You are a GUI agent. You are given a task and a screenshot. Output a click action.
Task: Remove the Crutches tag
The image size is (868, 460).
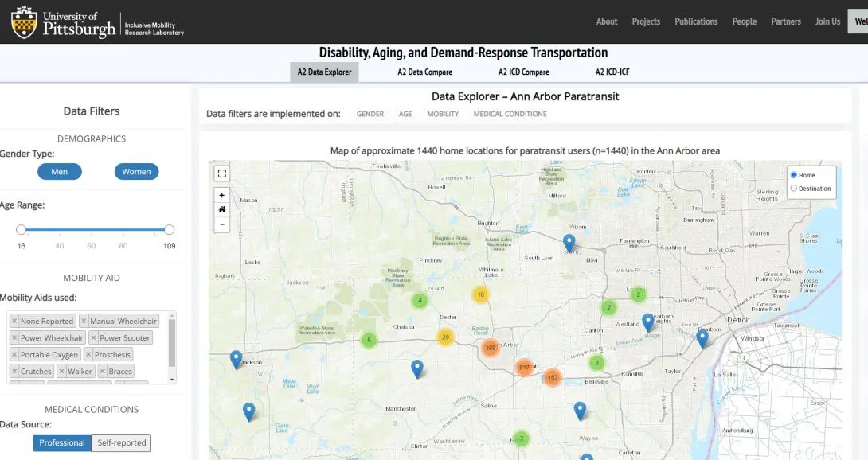pyautogui.click(x=14, y=372)
